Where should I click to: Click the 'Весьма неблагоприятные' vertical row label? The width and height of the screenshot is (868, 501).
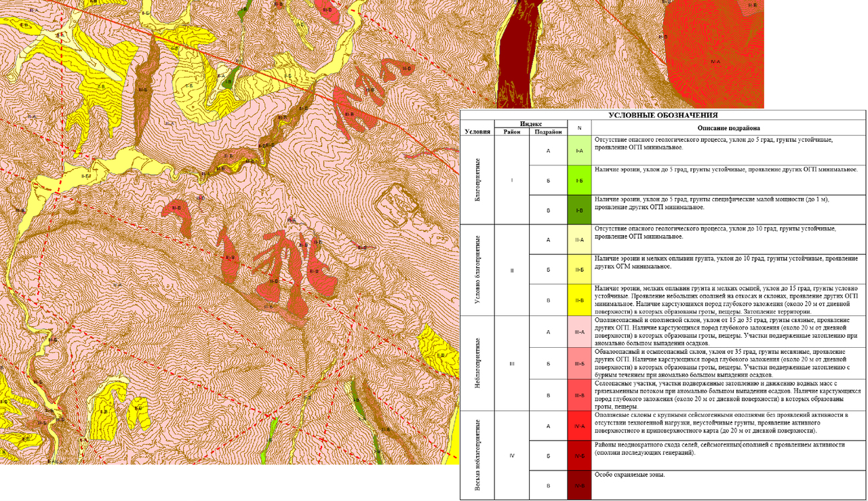[477, 456]
